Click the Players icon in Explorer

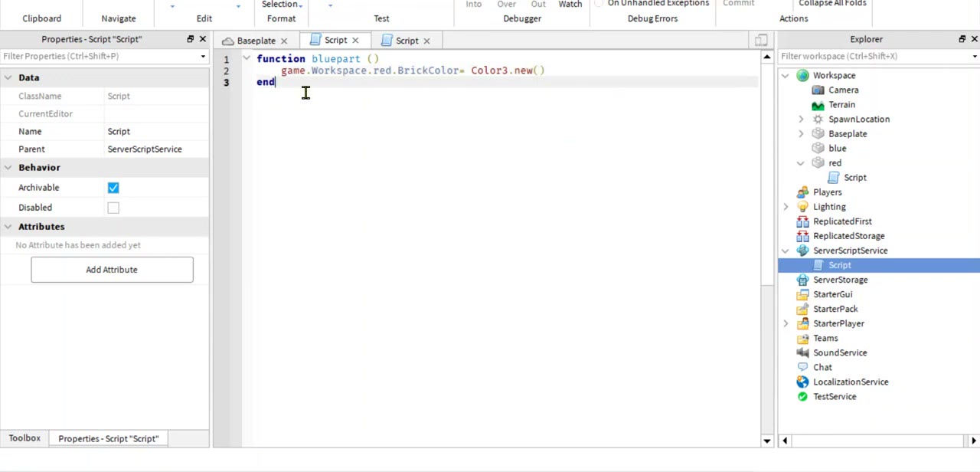click(802, 192)
